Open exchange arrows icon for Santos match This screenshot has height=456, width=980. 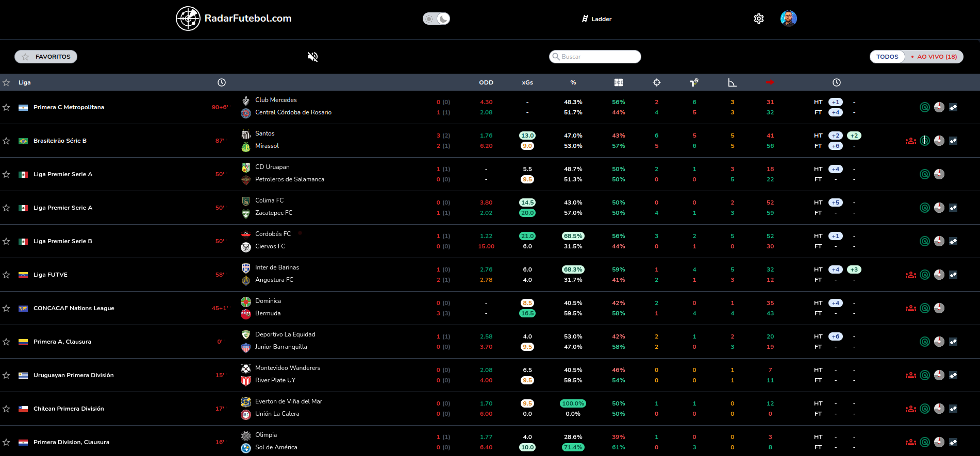tap(953, 141)
